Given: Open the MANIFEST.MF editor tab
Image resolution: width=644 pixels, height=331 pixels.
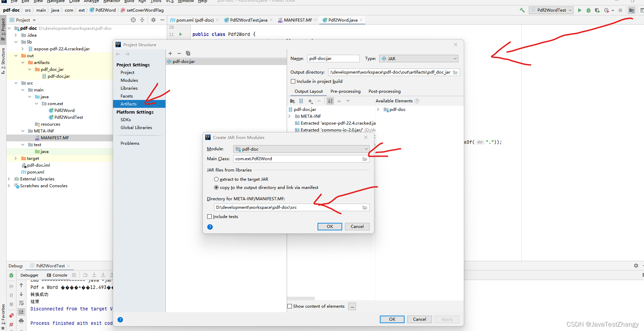Looking at the screenshot, I should coord(297,20).
